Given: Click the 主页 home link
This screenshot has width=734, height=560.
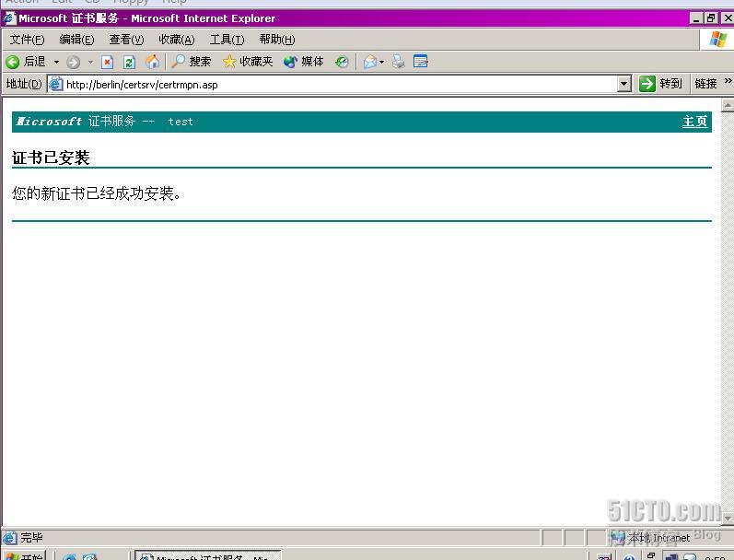Looking at the screenshot, I should tap(694, 122).
